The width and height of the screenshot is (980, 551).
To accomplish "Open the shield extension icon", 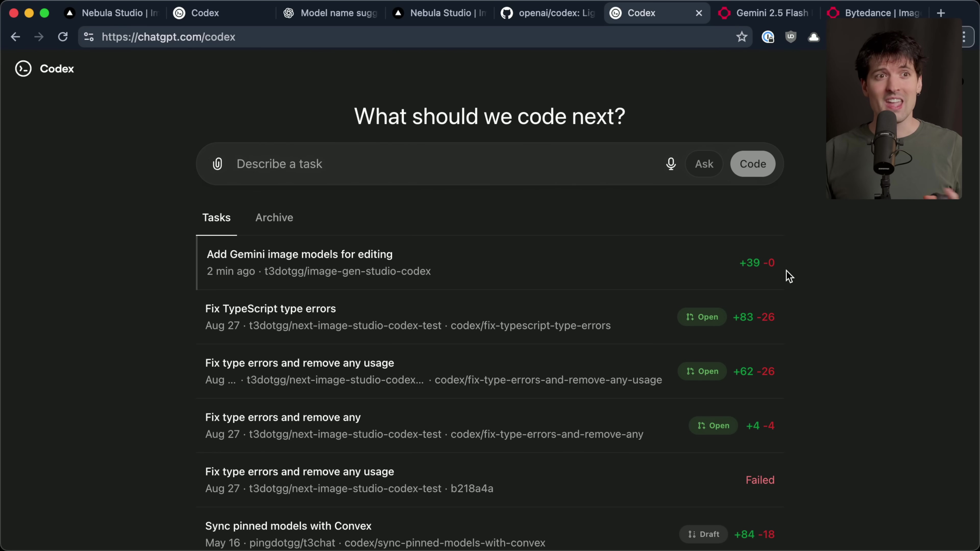I will 791,37.
